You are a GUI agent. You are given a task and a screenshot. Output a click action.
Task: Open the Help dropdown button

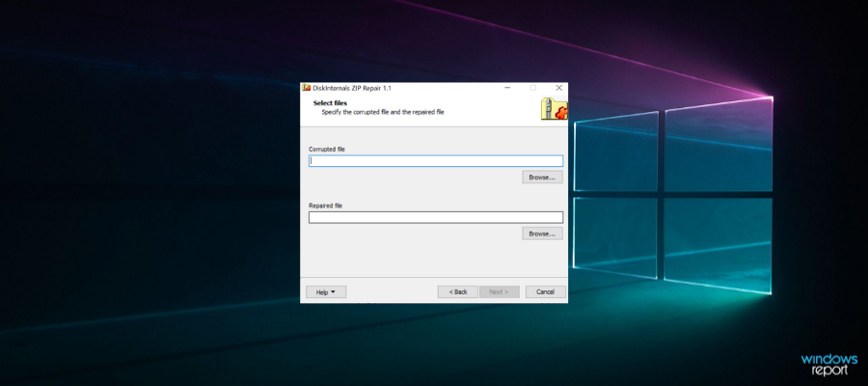pyautogui.click(x=326, y=291)
